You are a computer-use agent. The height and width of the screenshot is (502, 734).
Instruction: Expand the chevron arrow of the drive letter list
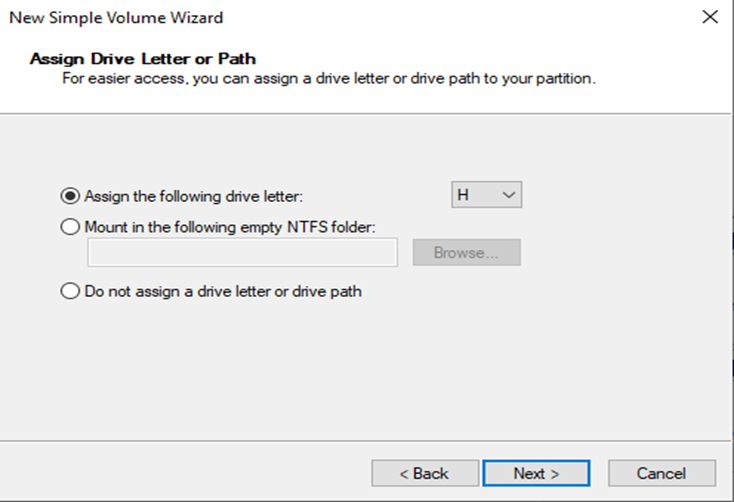point(509,196)
